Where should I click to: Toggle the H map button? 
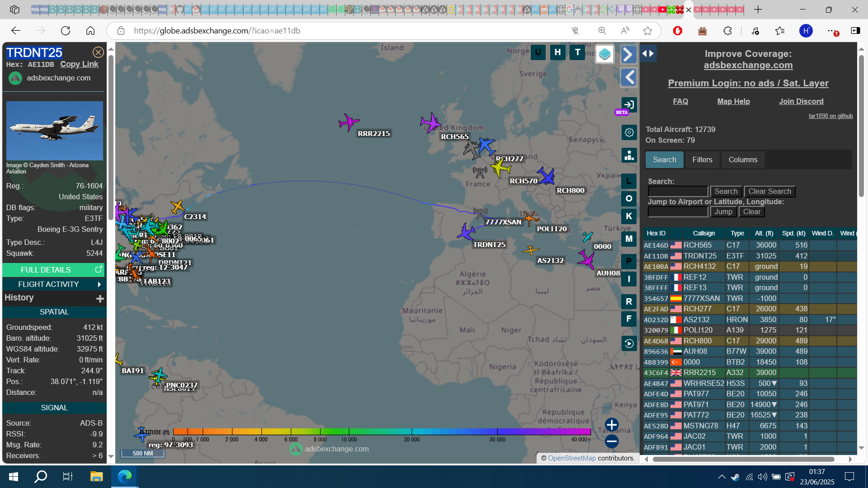pyautogui.click(x=558, y=52)
